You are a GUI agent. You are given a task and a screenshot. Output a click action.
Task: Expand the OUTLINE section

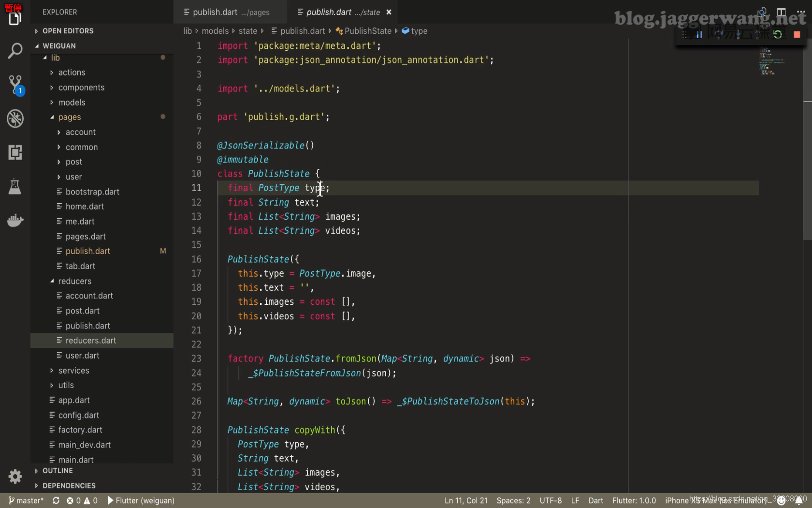pos(101,471)
